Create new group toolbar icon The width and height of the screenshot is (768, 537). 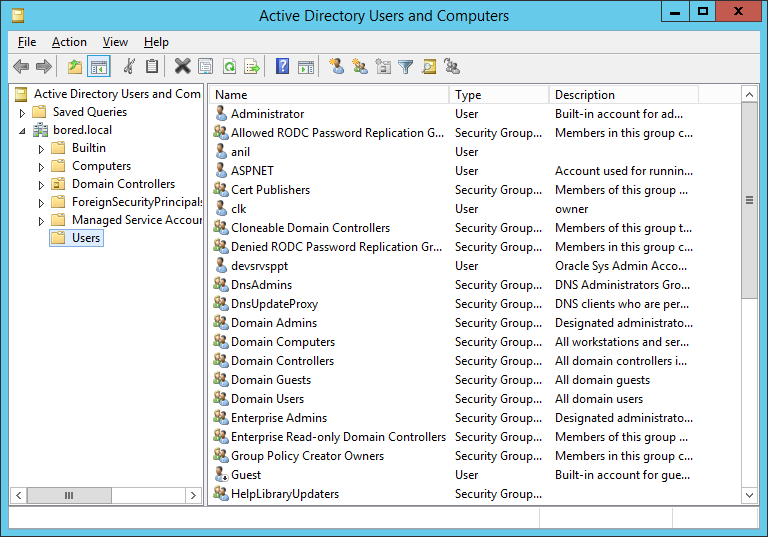tap(360, 66)
